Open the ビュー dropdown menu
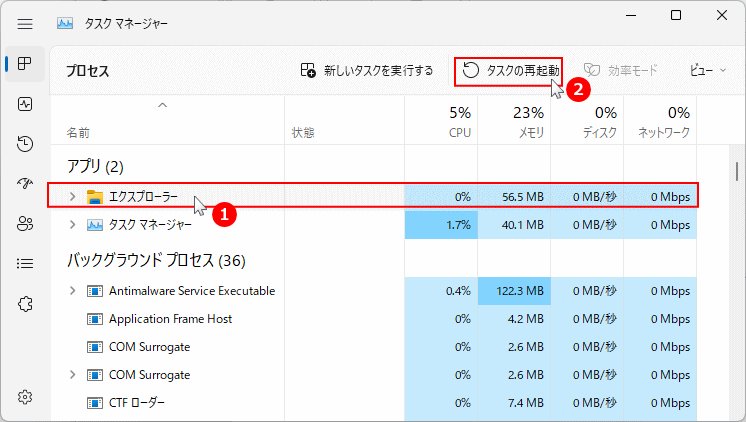Viewport: 746px width, 422px height. click(708, 70)
